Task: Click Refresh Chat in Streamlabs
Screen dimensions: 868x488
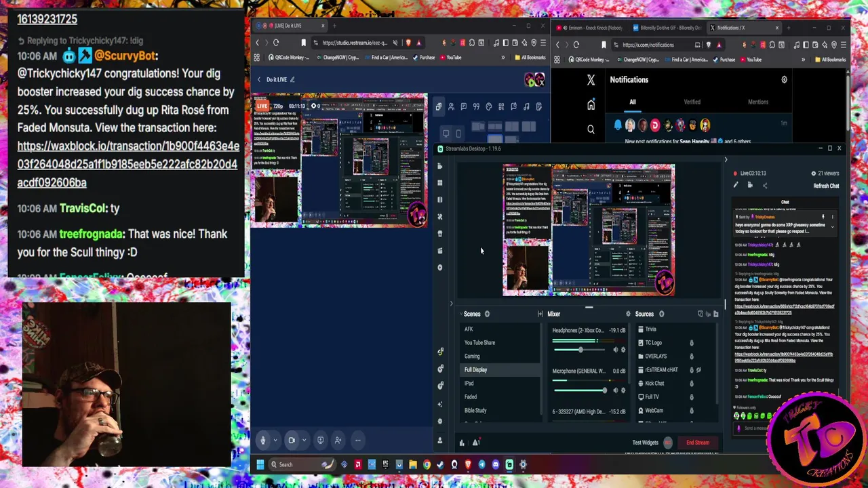Action: 826,186
